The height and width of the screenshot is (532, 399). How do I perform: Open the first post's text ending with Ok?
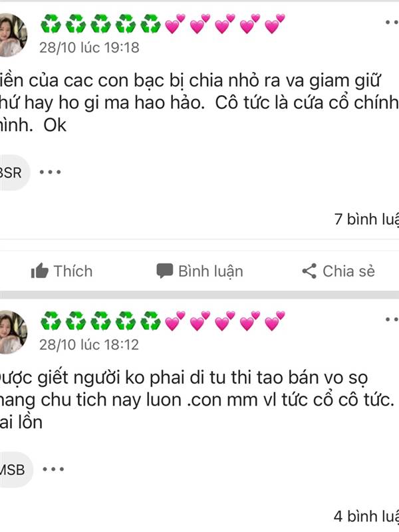coord(199,103)
